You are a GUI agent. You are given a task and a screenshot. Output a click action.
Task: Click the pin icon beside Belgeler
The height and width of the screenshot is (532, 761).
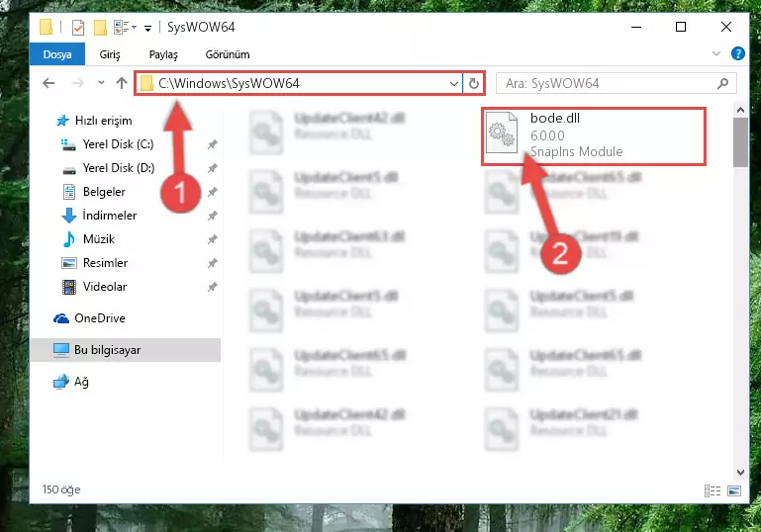pyautogui.click(x=212, y=192)
